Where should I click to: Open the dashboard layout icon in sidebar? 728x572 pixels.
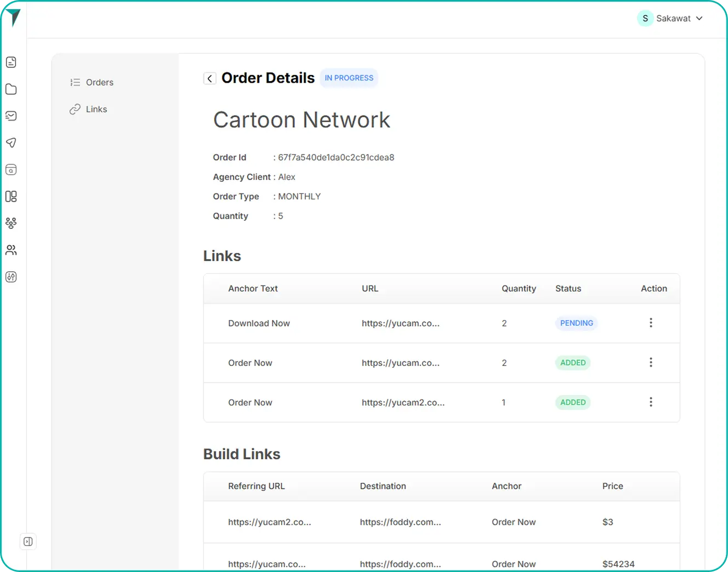click(11, 196)
